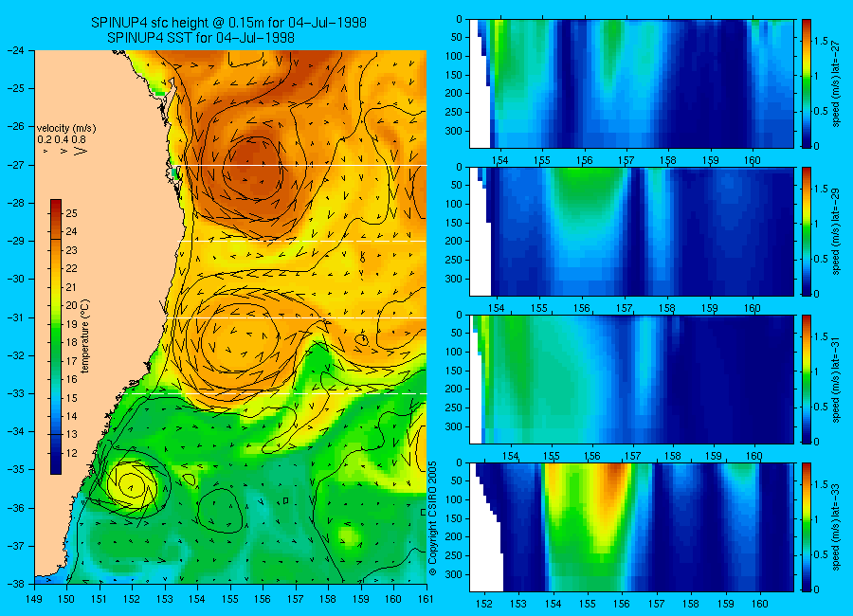Image resolution: width=853 pixels, height=616 pixels.
Task: Open the lat=-33 speed section panel
Action: point(631,527)
